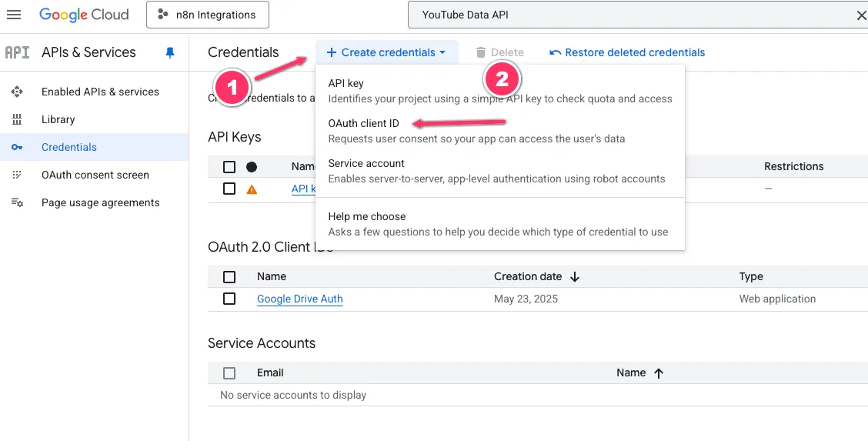
Task: Click the Name column up arrow sort icon
Action: (658, 373)
